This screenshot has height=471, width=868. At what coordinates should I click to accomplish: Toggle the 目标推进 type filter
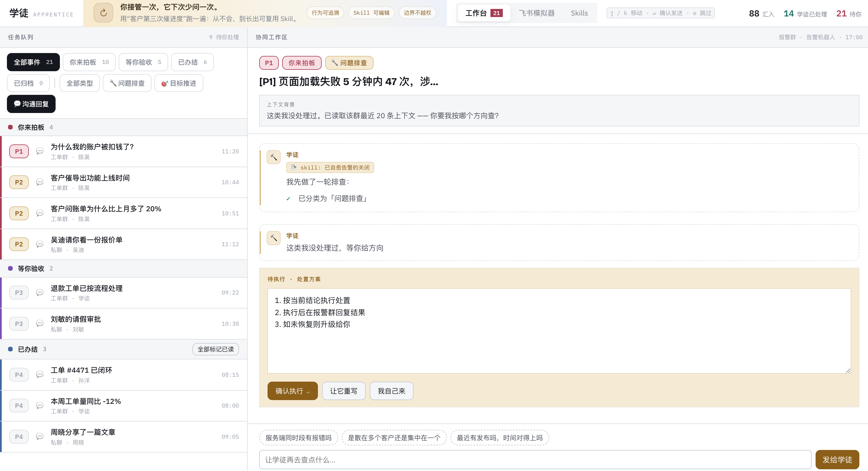click(179, 83)
